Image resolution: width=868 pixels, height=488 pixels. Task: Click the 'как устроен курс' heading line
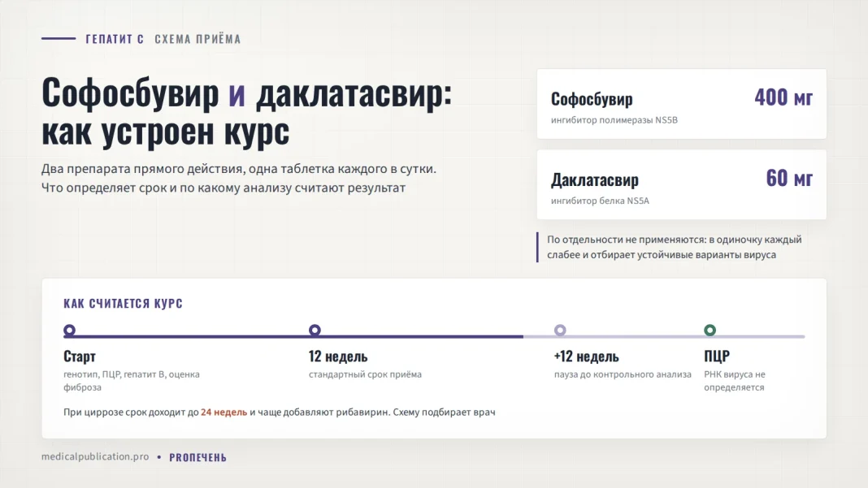166,132
